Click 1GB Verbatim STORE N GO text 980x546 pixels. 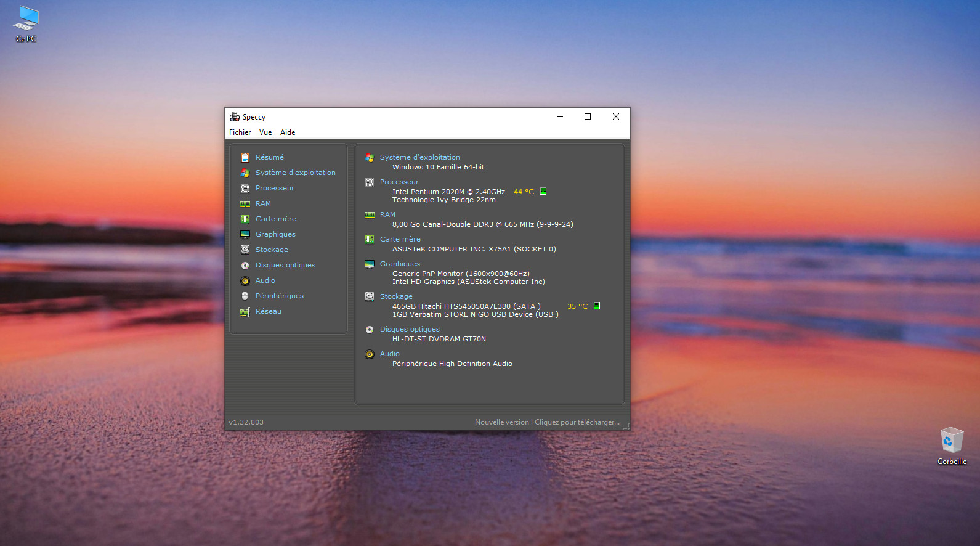click(x=476, y=314)
